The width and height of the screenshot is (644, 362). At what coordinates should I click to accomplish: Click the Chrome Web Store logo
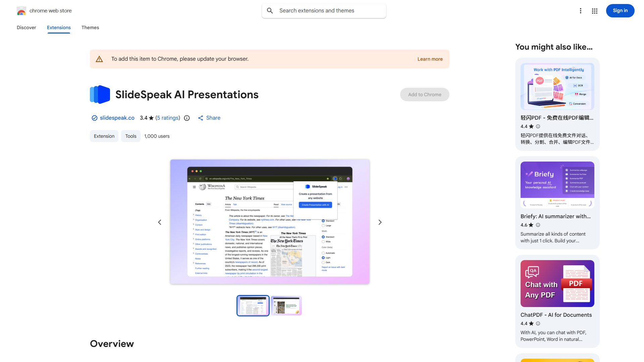click(x=21, y=11)
